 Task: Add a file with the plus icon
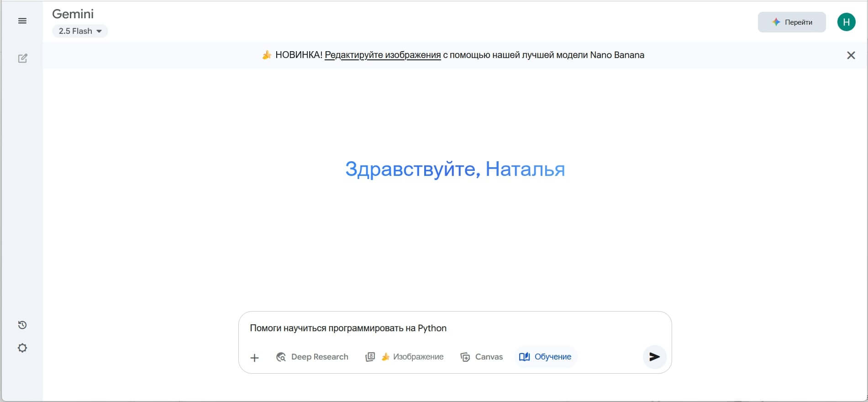pos(255,358)
